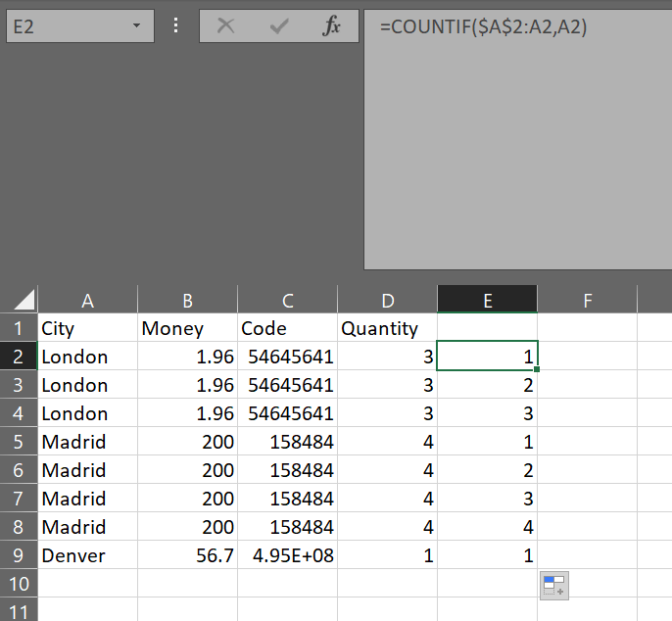Click Quantity cell D5 showing 4

[388, 441]
